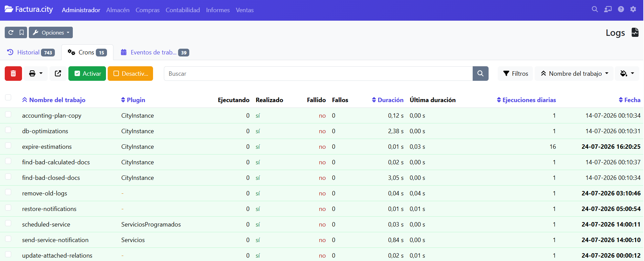Expand the Opciones dropdown

[51, 32]
